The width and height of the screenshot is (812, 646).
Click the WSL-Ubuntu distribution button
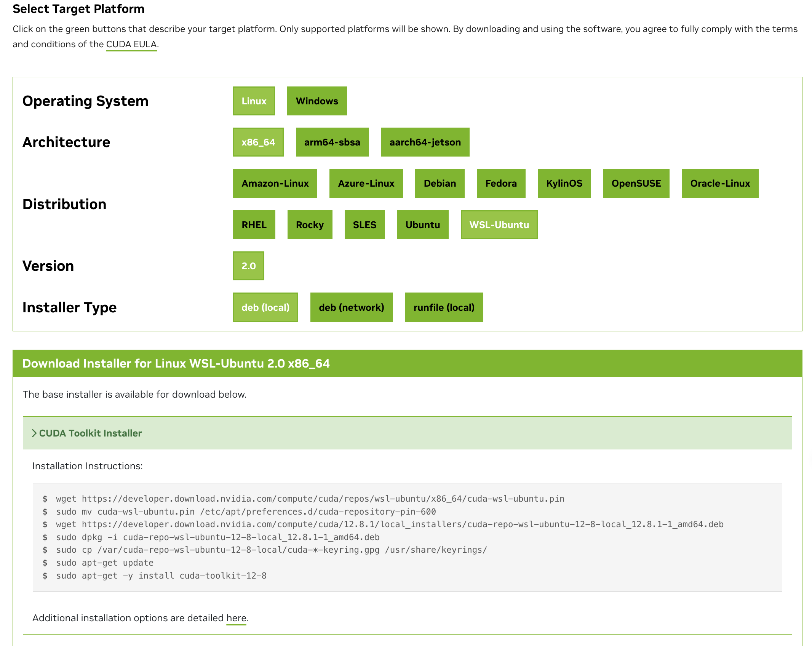[499, 225]
